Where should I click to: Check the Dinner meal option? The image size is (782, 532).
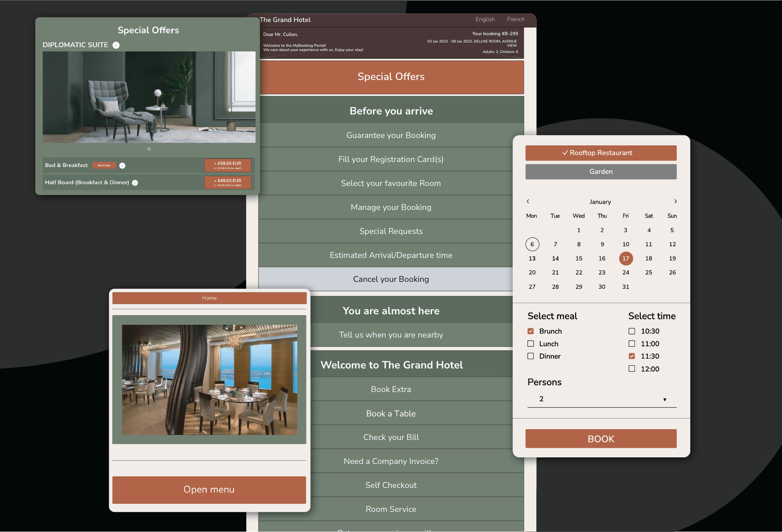[x=530, y=356]
